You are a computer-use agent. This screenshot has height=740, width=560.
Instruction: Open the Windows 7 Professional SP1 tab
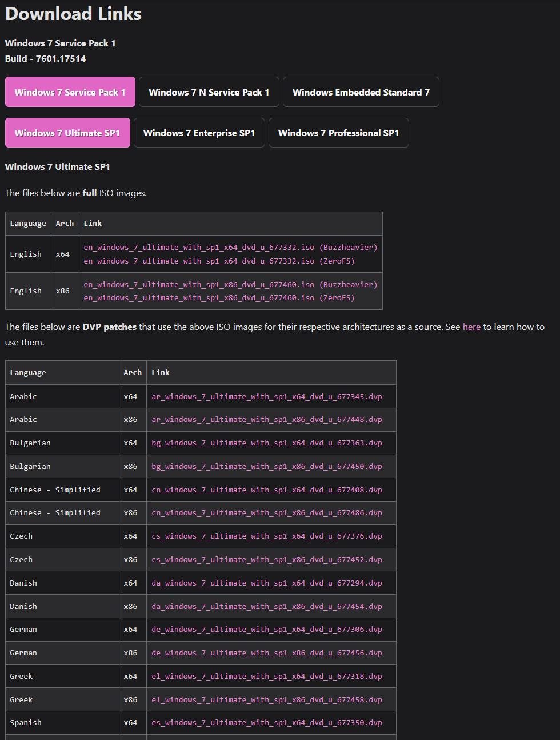point(339,133)
